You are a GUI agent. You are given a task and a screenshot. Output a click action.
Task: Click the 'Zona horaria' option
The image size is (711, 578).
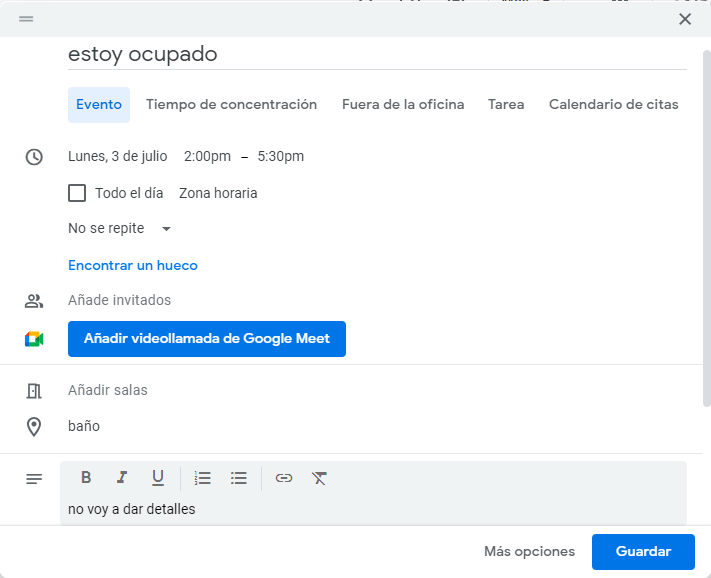(x=218, y=193)
